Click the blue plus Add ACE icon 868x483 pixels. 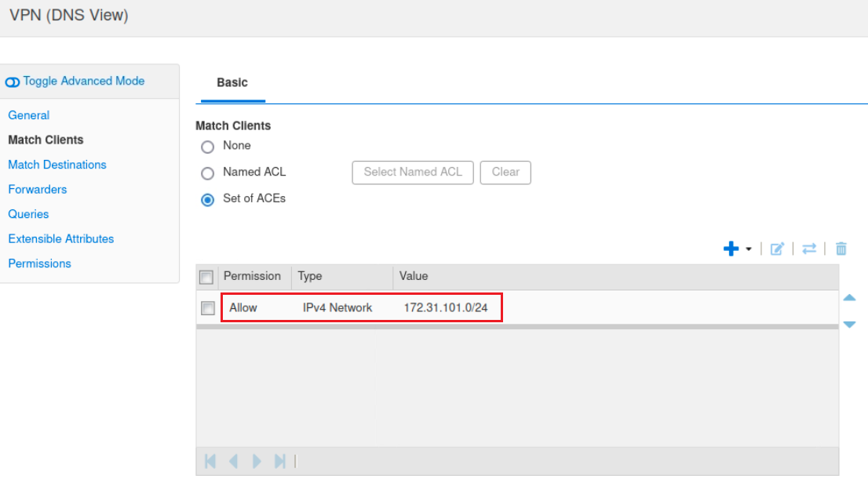click(x=731, y=249)
